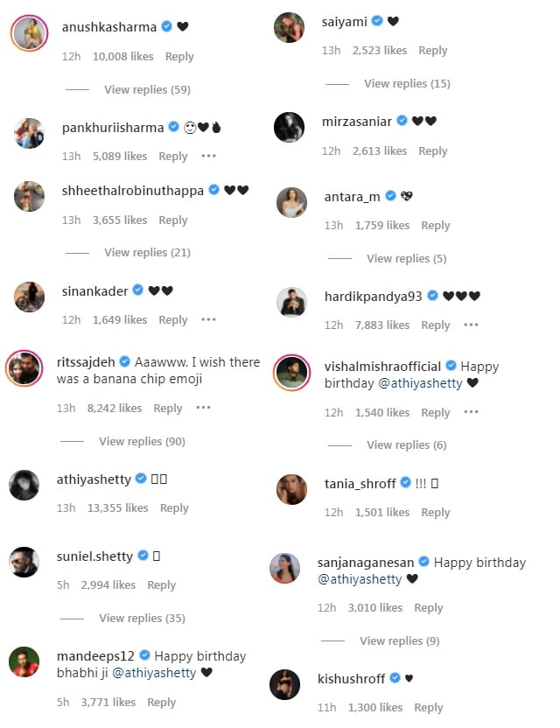Expand View replies (90) under ritssajdeh
Screen dimensions: 560x728
point(142,442)
